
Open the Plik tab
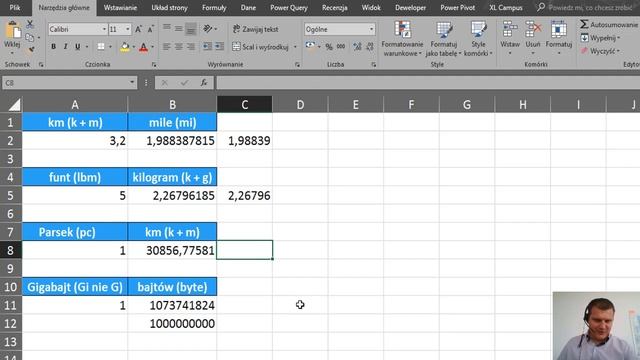(15, 7)
